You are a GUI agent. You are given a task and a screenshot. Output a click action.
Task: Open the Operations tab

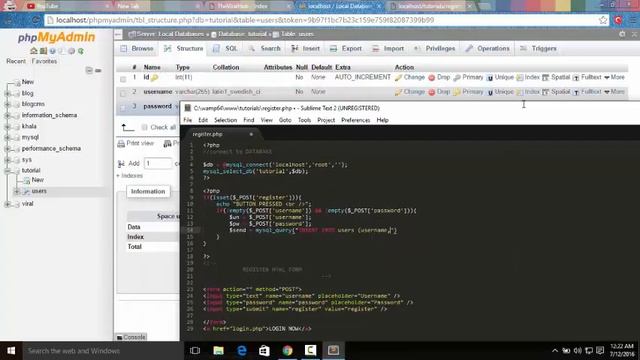487,49
